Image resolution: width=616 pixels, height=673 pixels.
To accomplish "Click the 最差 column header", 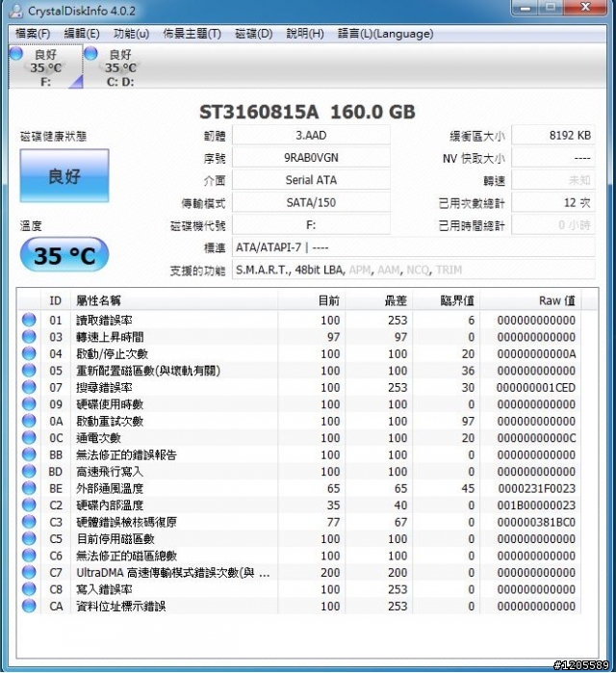I will coord(379,300).
